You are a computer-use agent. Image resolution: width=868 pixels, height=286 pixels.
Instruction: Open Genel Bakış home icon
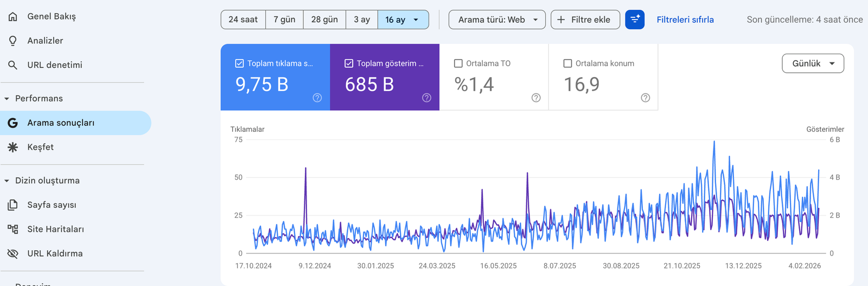tap(13, 16)
